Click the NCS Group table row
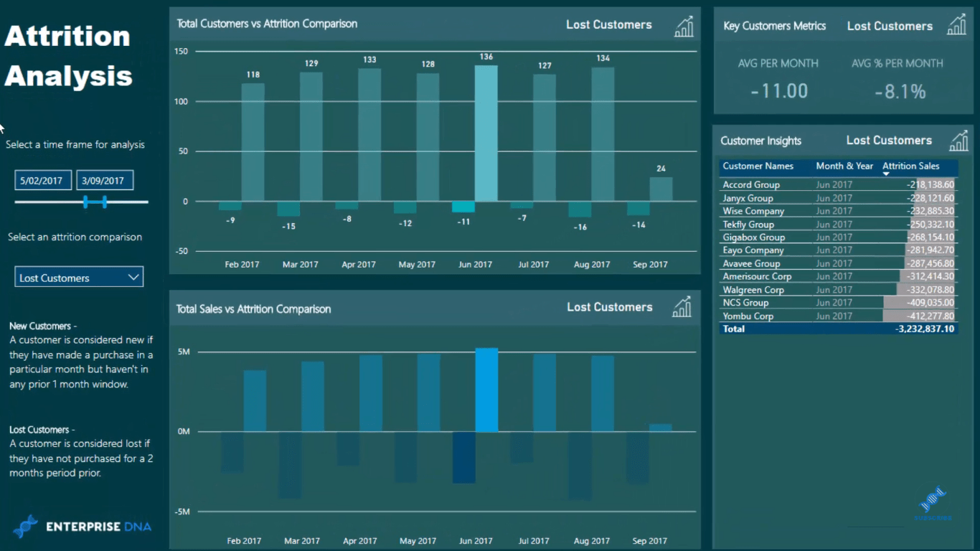 (x=838, y=303)
